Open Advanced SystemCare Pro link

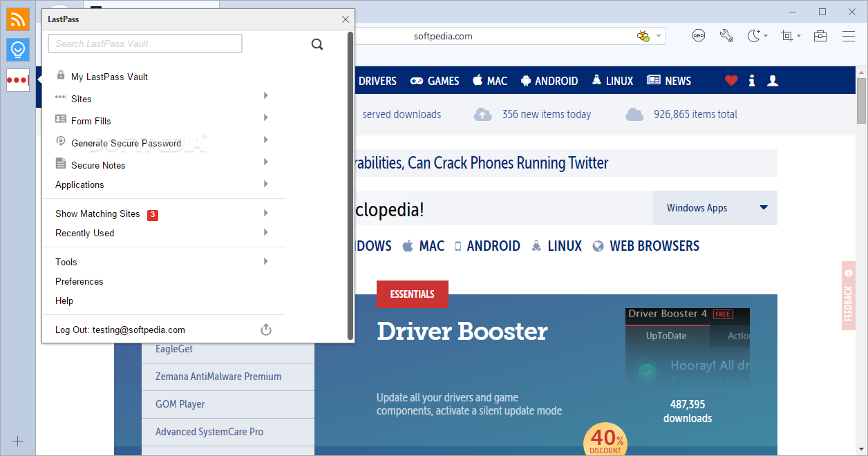tap(209, 432)
